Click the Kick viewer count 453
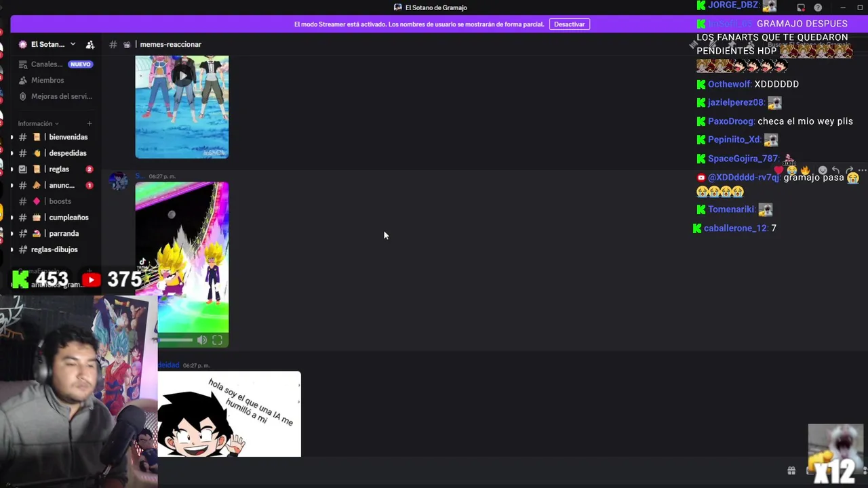The height and width of the screenshot is (488, 868). pyautogui.click(x=52, y=279)
